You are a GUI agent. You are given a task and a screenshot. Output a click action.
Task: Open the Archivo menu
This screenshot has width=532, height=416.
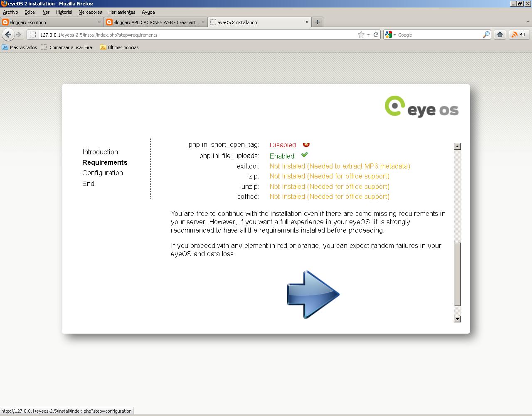[x=10, y=12]
